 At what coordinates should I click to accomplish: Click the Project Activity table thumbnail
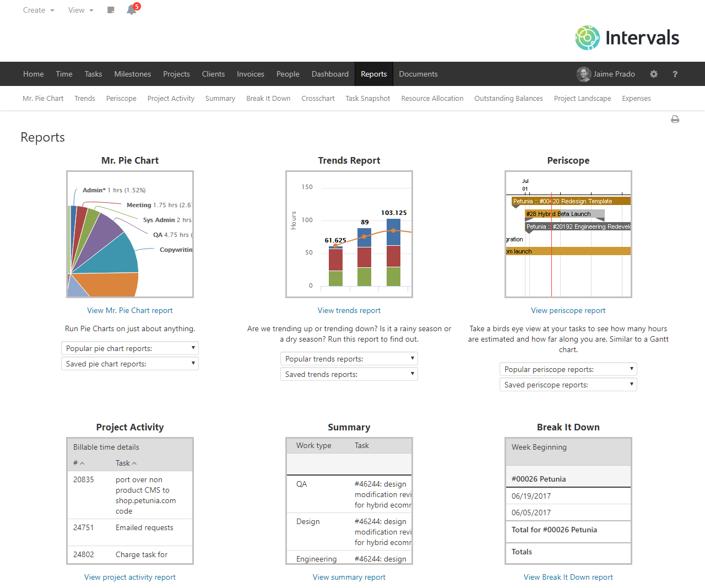click(x=130, y=501)
